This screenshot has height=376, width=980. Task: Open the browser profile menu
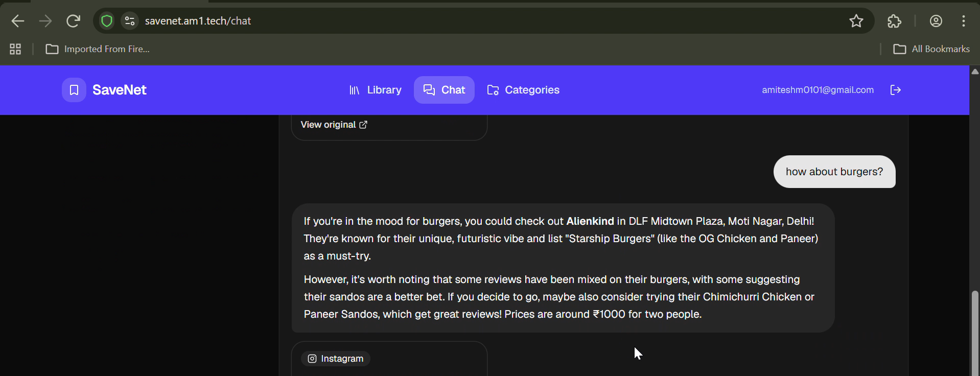pyautogui.click(x=936, y=21)
